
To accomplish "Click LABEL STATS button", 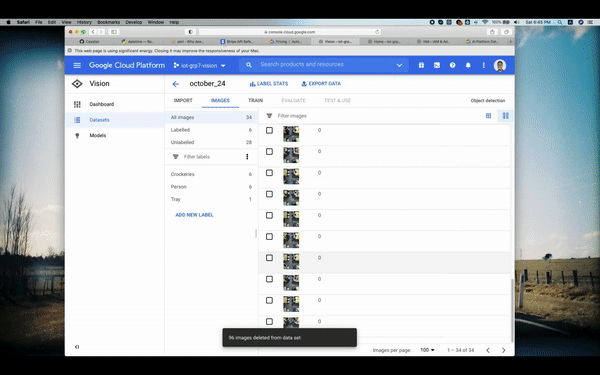I will (x=269, y=84).
